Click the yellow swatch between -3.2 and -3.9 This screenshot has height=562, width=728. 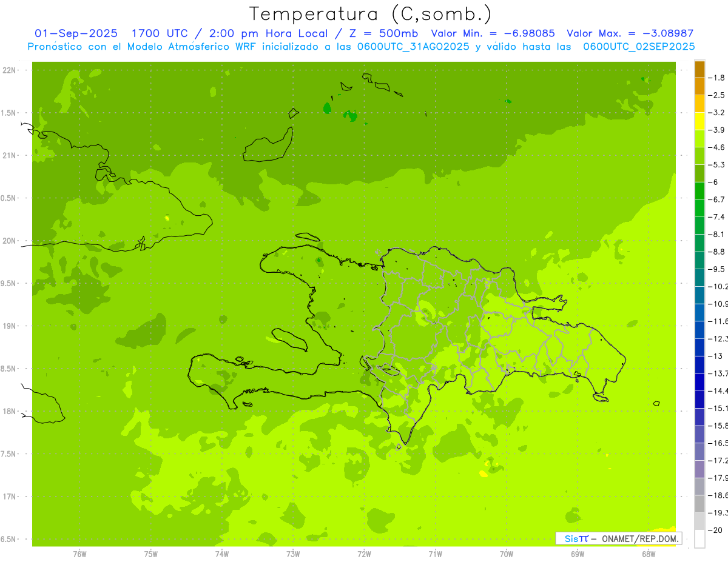click(699, 121)
